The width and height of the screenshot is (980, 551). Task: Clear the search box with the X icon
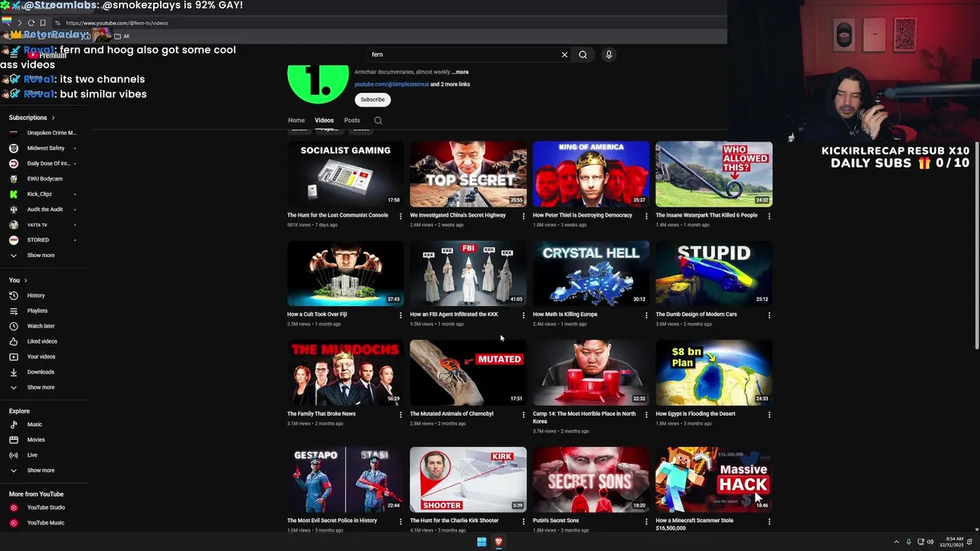pos(564,55)
